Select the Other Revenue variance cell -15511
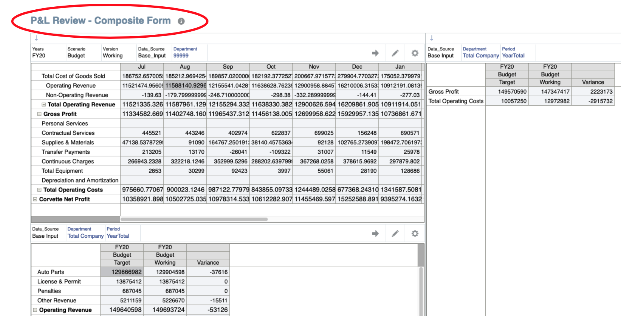This screenshot has width=644, height=321. (208, 300)
